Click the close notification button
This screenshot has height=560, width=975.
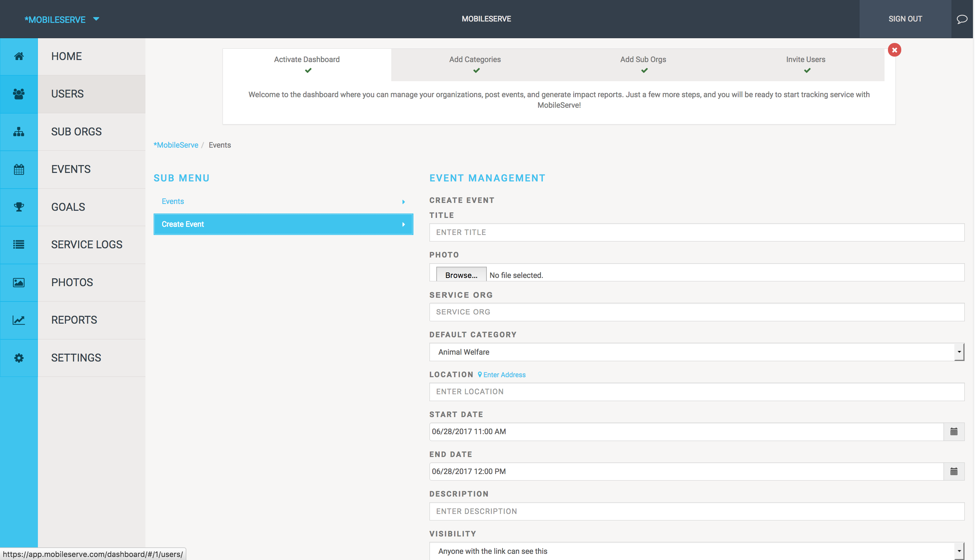coord(894,50)
